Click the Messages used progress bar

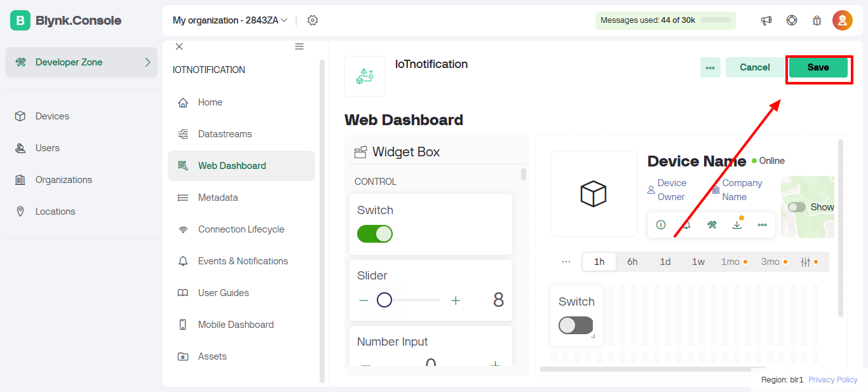click(x=715, y=20)
